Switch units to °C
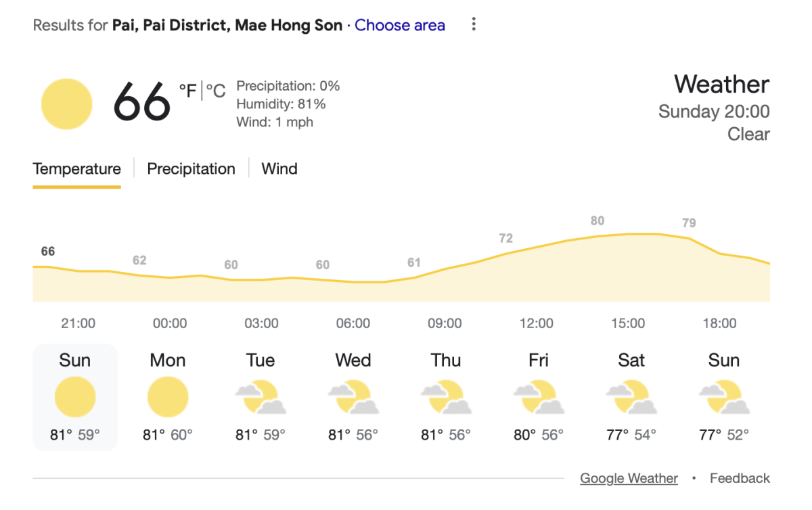The width and height of the screenshot is (812, 510). (216, 91)
